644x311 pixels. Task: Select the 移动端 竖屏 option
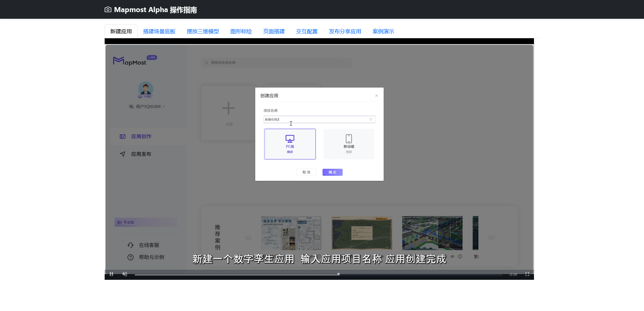tap(349, 144)
